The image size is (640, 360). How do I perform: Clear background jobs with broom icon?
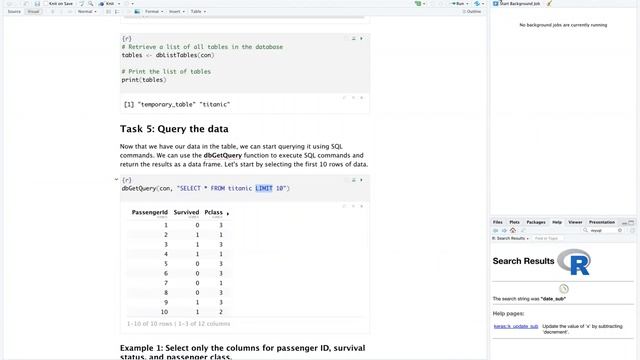tap(549, 4)
